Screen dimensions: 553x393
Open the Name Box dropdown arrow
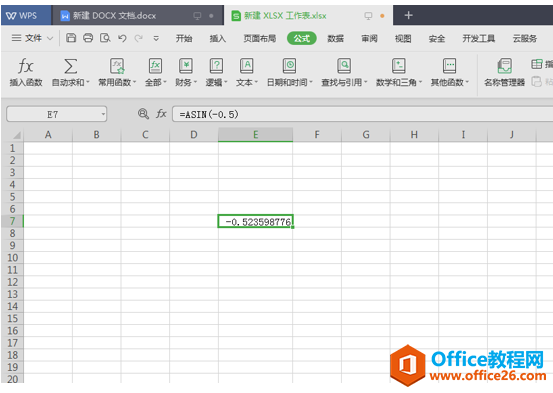[103, 114]
